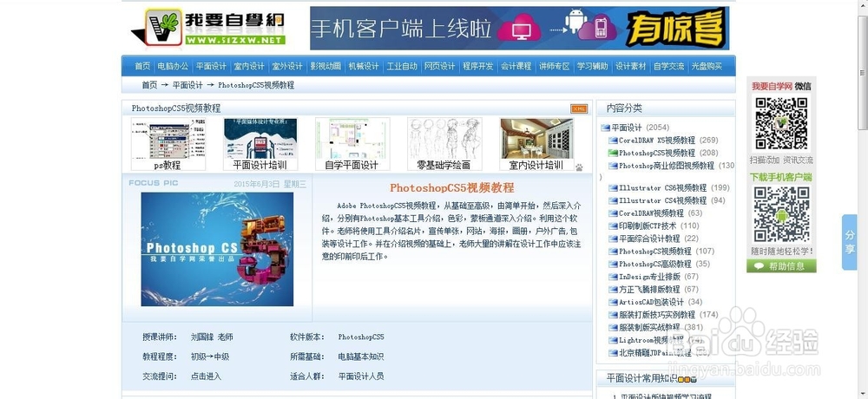Open the 平面设计培训 thumbnail
The width and height of the screenshot is (868, 399).
click(260, 144)
